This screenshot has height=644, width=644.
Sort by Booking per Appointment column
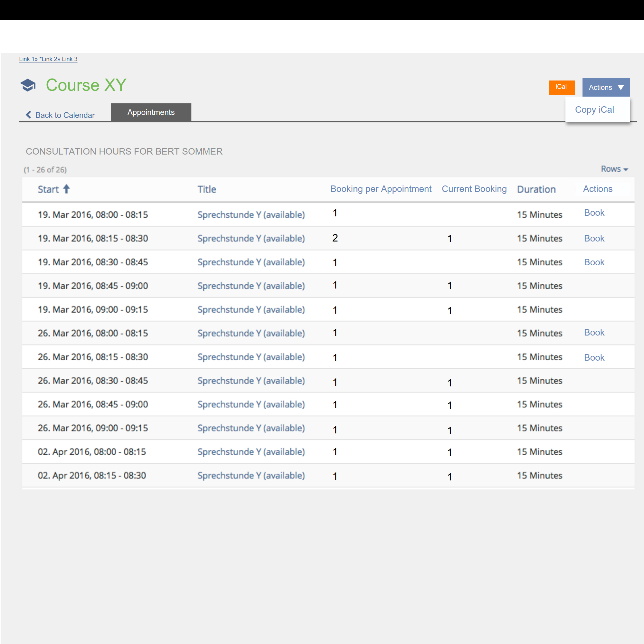pos(380,189)
